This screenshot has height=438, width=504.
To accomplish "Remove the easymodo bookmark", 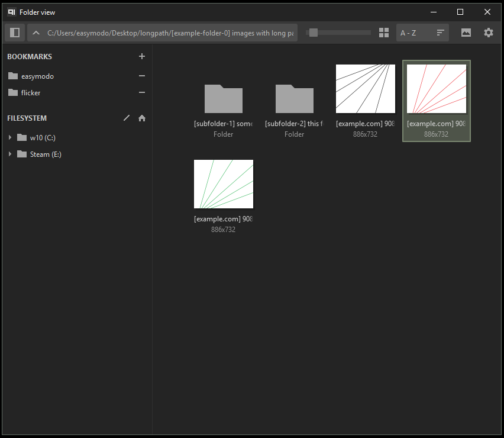I will pos(142,76).
